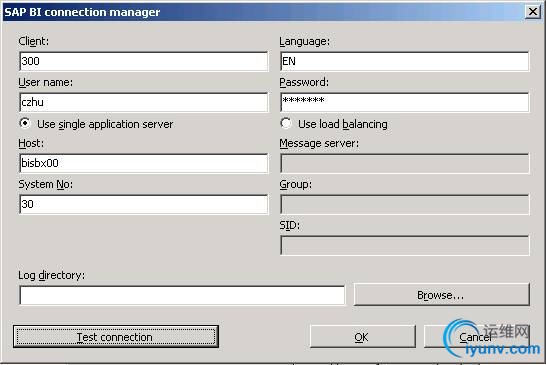
Task: Click the SAP BI connection manager title
Action: [82, 12]
